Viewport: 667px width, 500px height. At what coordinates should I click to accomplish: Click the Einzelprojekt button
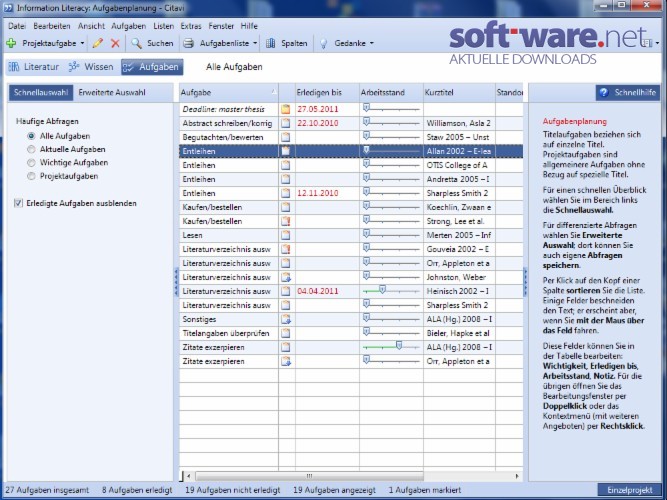(x=630, y=490)
